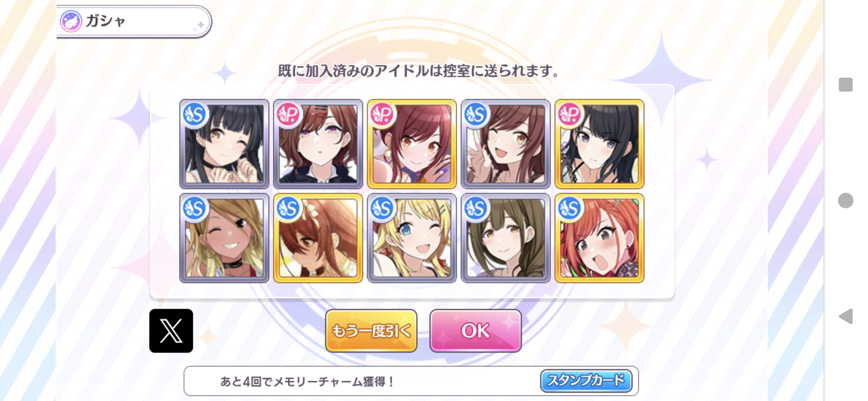This screenshot has width=868, height=401.
Task: Select brown-haired peace-sign idol card
Action: (x=506, y=144)
